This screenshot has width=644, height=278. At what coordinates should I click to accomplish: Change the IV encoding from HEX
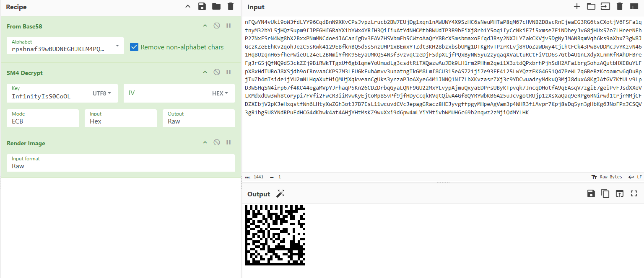coord(220,93)
